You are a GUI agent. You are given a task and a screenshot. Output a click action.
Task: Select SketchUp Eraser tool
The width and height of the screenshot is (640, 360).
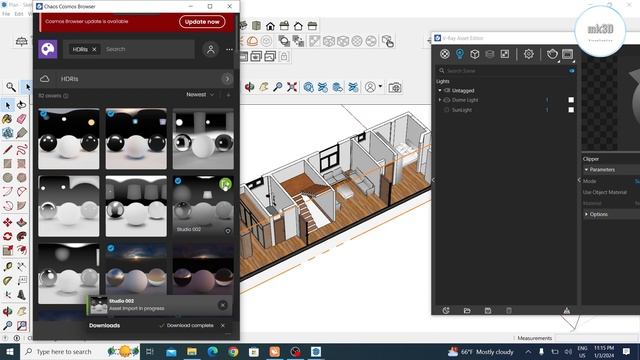coord(22,119)
